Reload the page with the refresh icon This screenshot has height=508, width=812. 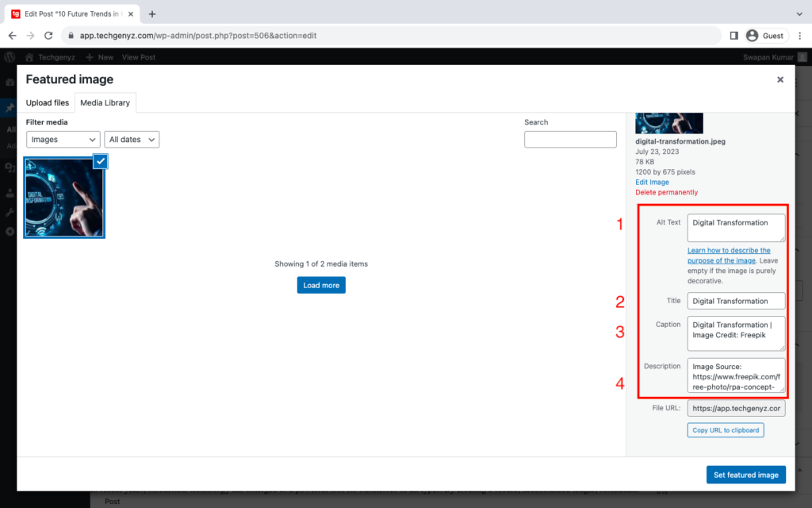[x=48, y=36]
